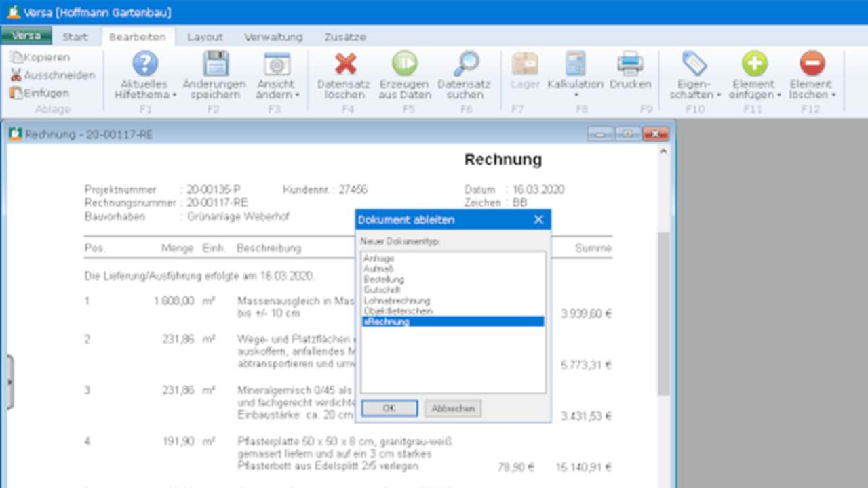
Task: Click the Rechnung window scrollbar thumb
Action: (x=664, y=314)
